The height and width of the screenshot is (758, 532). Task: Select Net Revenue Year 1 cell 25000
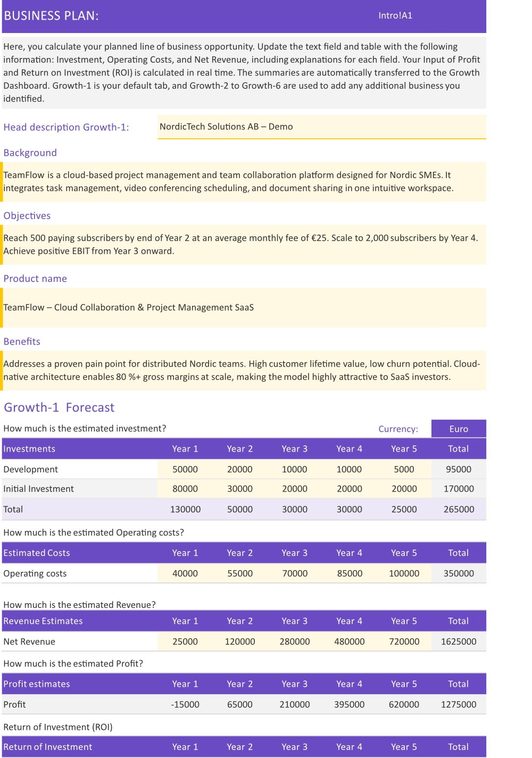pos(185,642)
